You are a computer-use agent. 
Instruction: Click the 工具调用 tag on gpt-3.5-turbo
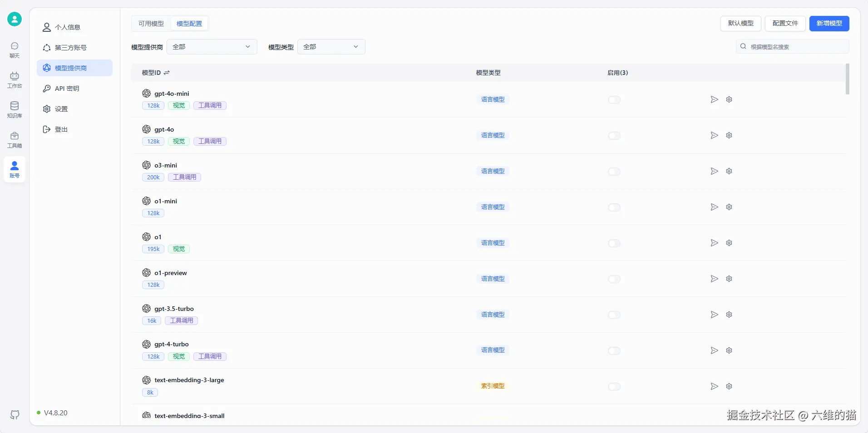click(182, 320)
